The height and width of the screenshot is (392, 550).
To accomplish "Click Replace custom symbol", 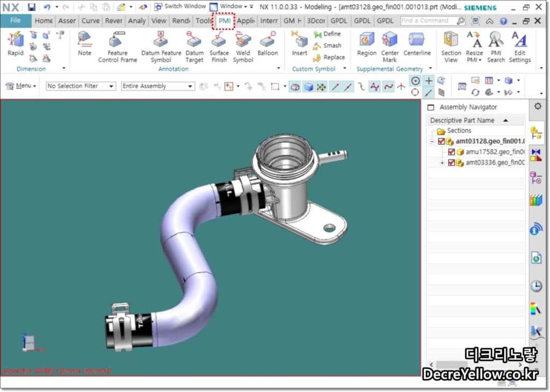I will tap(329, 57).
